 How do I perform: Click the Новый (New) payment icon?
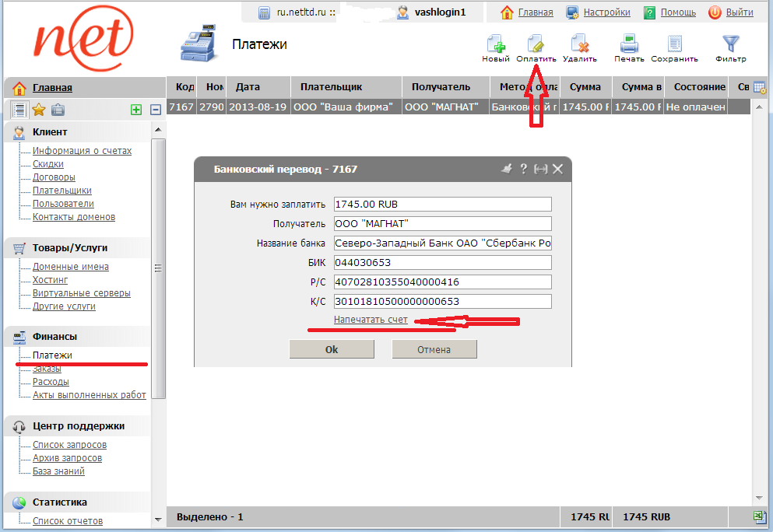[495, 44]
